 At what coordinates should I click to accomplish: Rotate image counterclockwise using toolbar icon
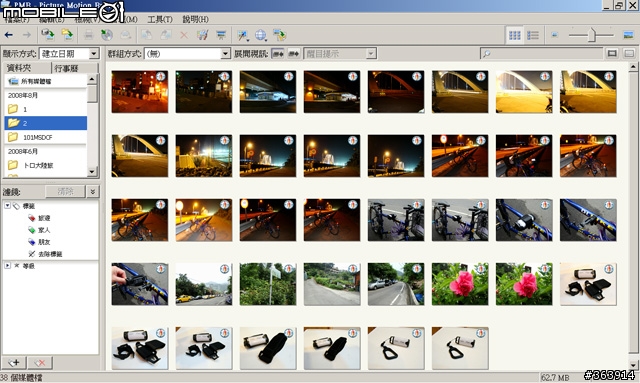tap(147, 35)
